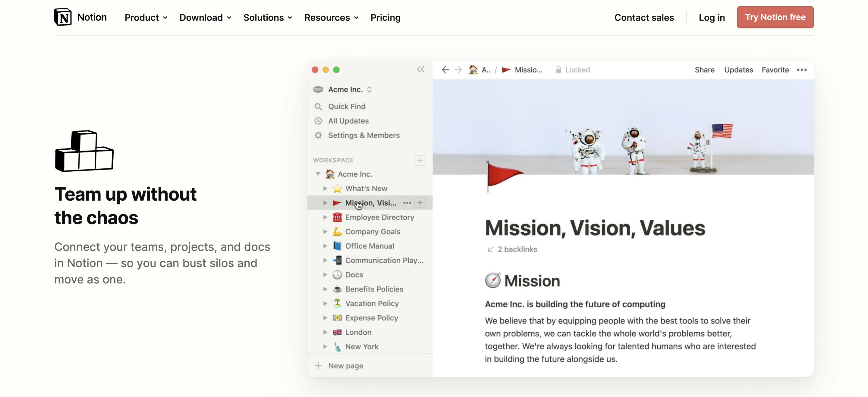868x397 pixels.
Task: Click the UK flag icon for London
Action: pos(337,332)
